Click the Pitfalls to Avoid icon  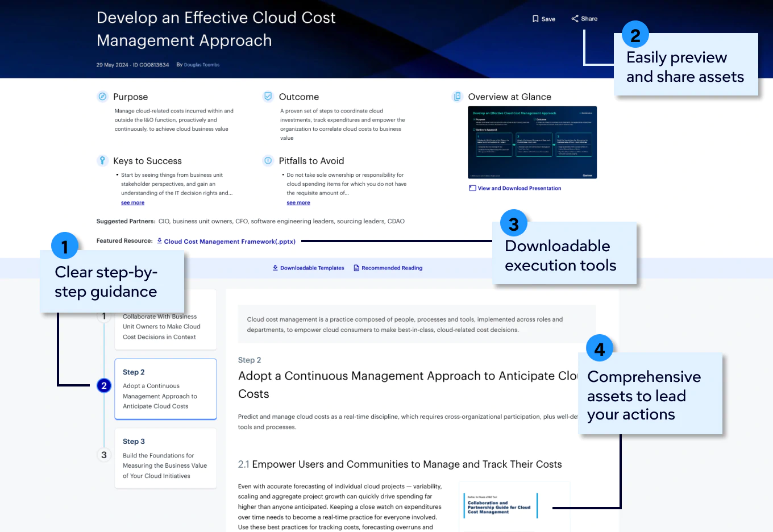click(268, 161)
